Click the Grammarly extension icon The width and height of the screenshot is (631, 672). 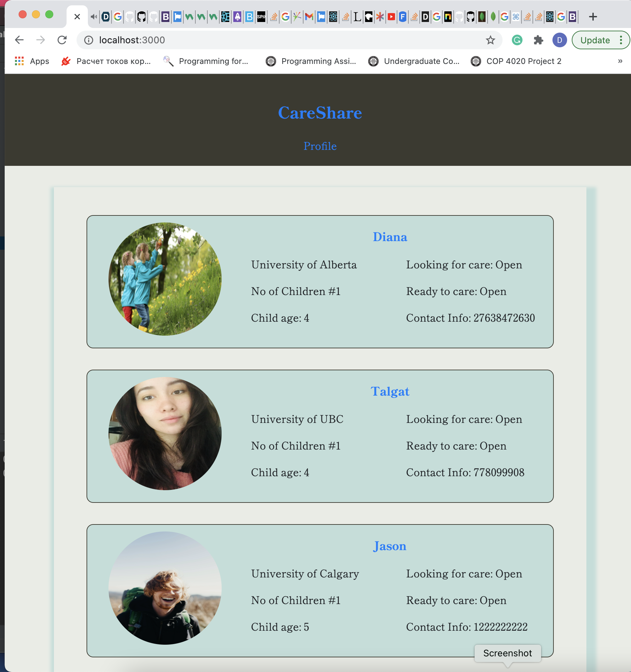517,40
